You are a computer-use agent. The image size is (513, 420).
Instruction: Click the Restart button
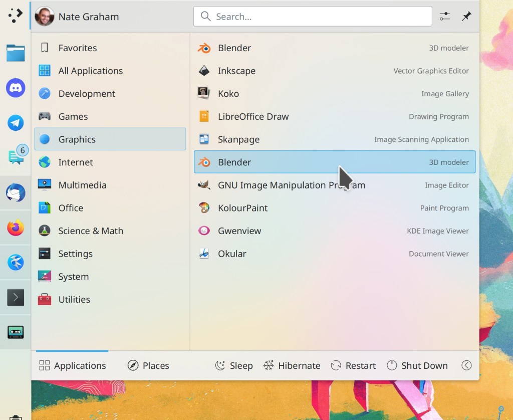[353, 365]
